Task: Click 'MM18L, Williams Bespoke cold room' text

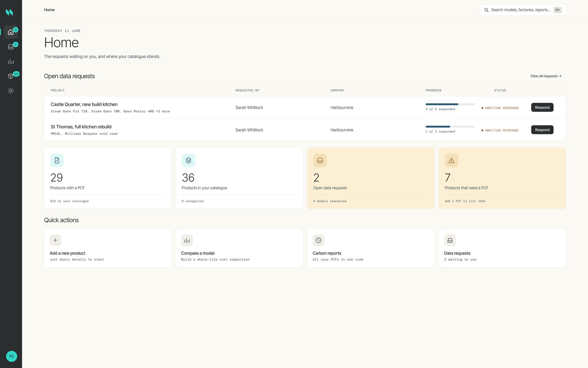Action: click(x=84, y=134)
